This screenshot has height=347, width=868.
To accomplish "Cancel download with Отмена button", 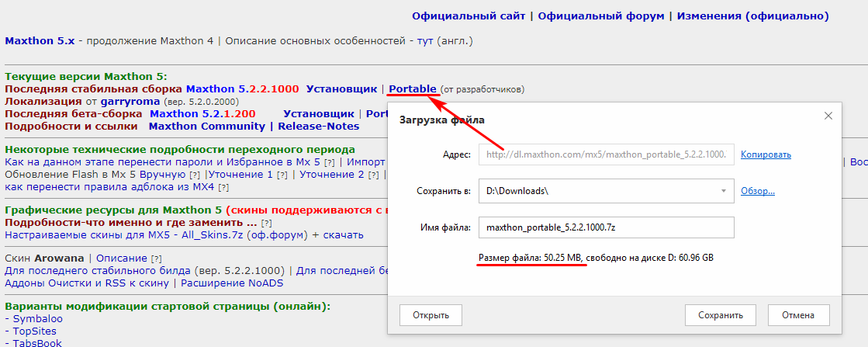I will (x=797, y=315).
